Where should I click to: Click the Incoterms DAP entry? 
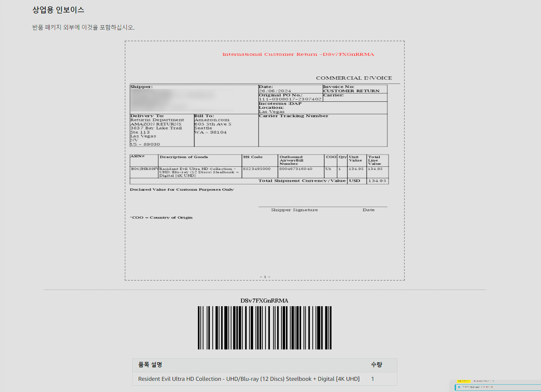tap(280, 103)
